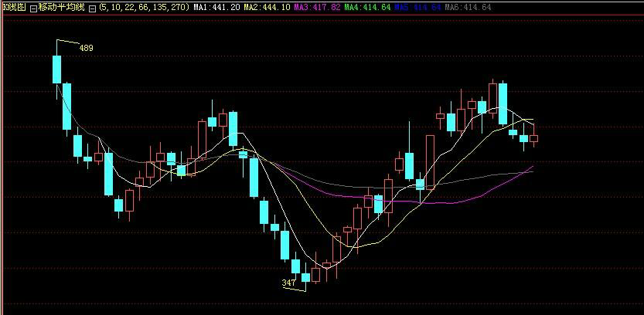The height and width of the screenshot is (315, 644).
Task: Click the candlestick at the 347 low
Action: (x=305, y=278)
